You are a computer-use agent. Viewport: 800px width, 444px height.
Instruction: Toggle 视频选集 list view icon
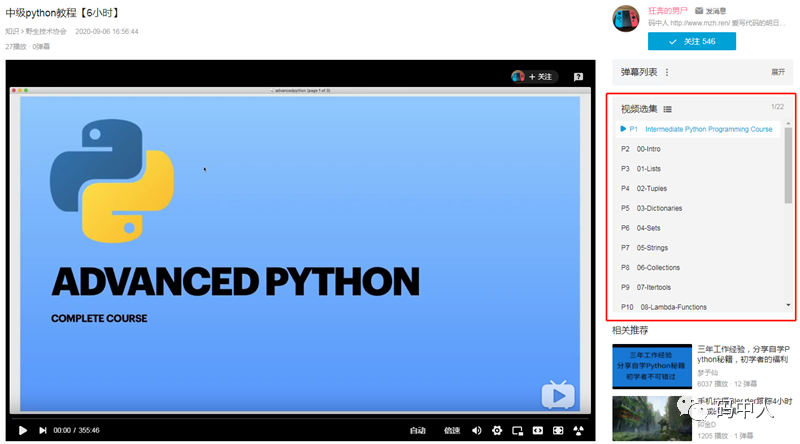pyautogui.click(x=667, y=109)
